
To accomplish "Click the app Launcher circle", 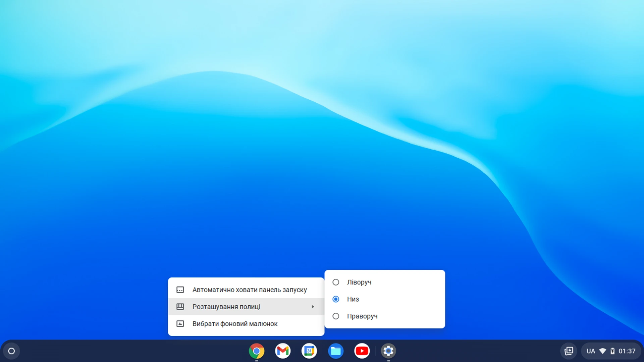I will click(11, 351).
